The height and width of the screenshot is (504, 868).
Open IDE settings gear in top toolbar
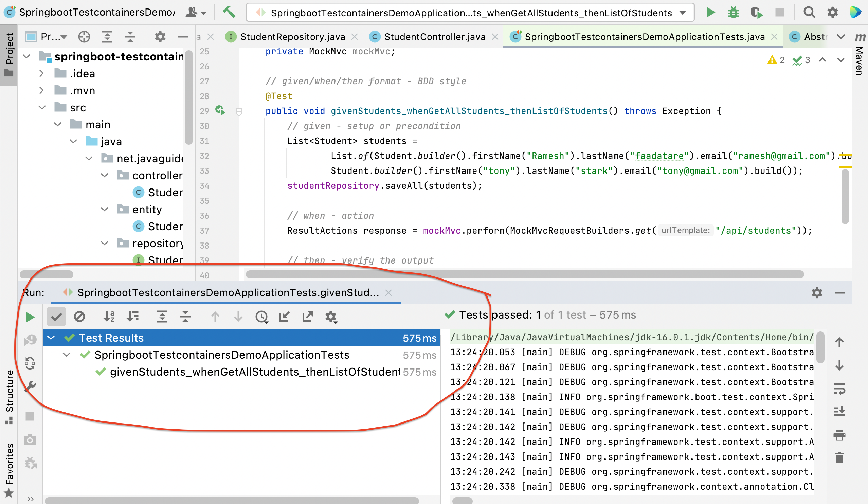coord(832,13)
